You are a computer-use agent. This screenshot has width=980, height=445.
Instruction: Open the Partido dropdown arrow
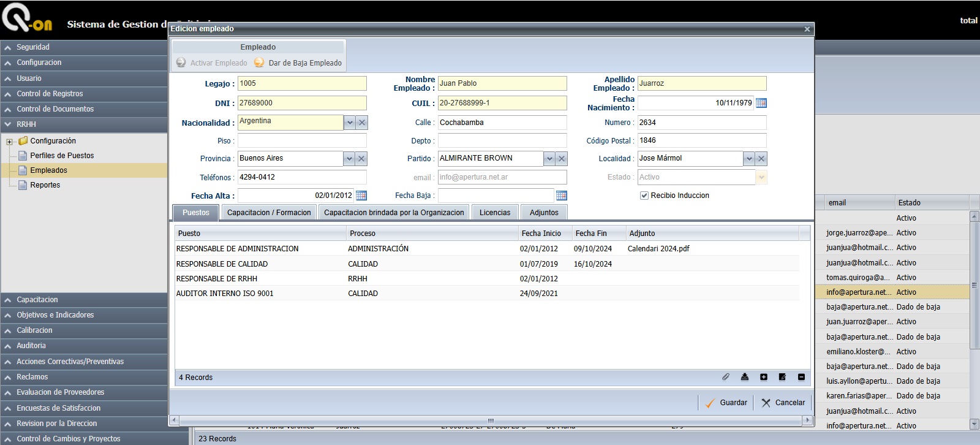point(549,159)
